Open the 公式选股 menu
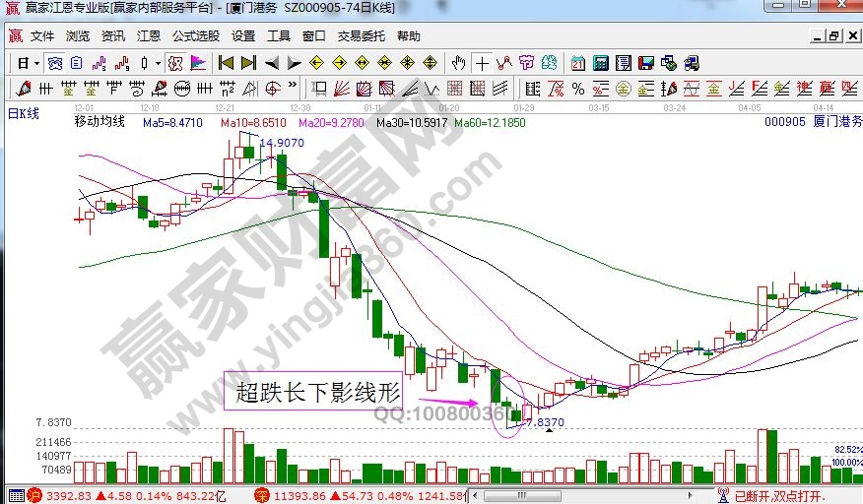 (195, 36)
